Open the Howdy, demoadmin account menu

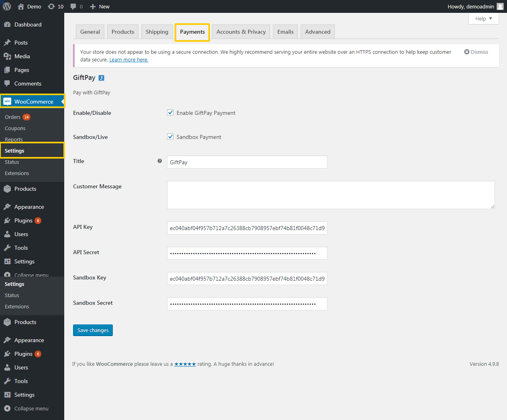(475, 6)
